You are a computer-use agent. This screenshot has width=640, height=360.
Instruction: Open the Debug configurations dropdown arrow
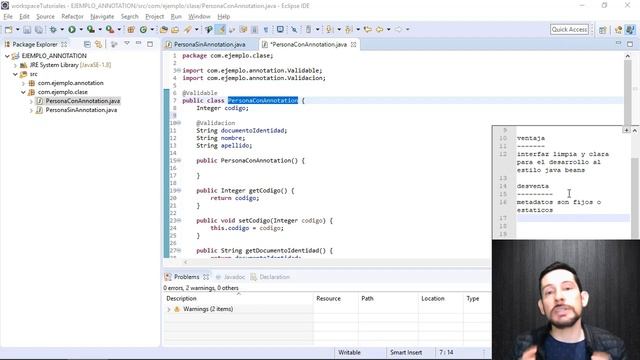pos(62,29)
